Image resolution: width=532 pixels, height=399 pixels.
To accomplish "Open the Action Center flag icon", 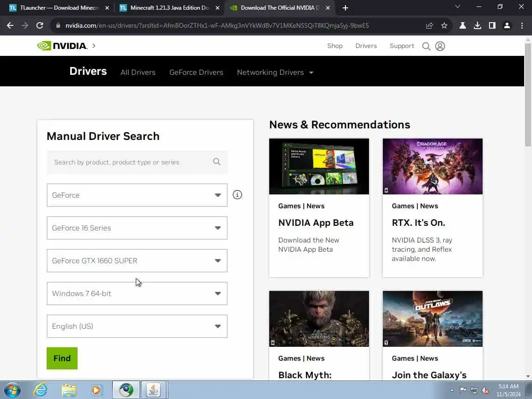I will click(x=463, y=390).
